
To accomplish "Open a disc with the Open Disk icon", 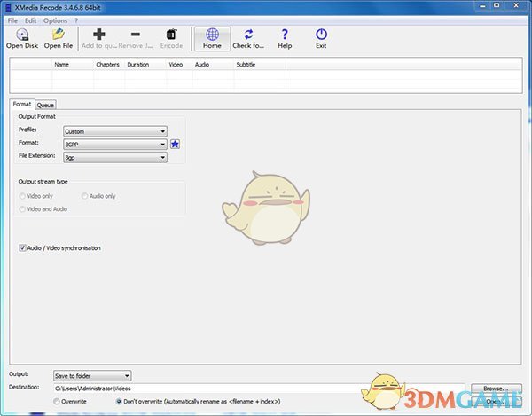I will coord(22,39).
